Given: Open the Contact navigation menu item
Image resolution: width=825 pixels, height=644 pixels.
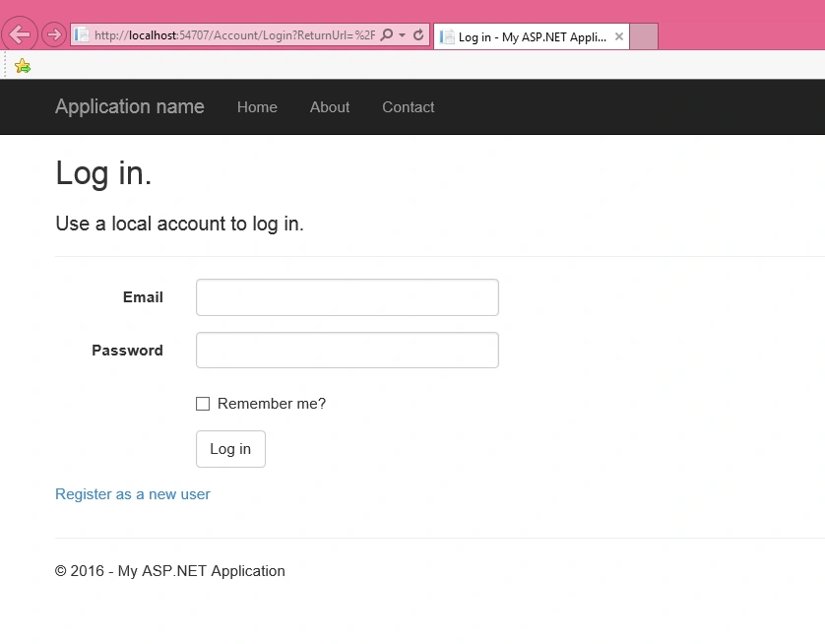Looking at the screenshot, I should tap(409, 107).
